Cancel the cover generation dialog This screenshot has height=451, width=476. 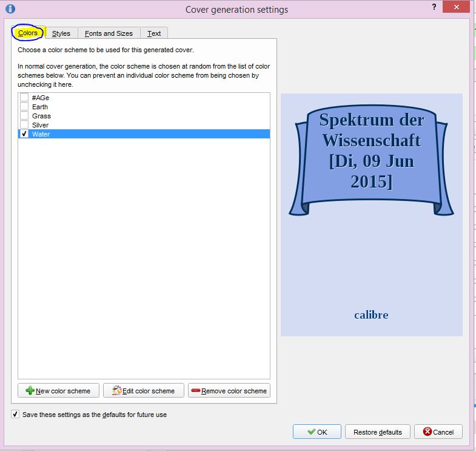pyautogui.click(x=438, y=432)
